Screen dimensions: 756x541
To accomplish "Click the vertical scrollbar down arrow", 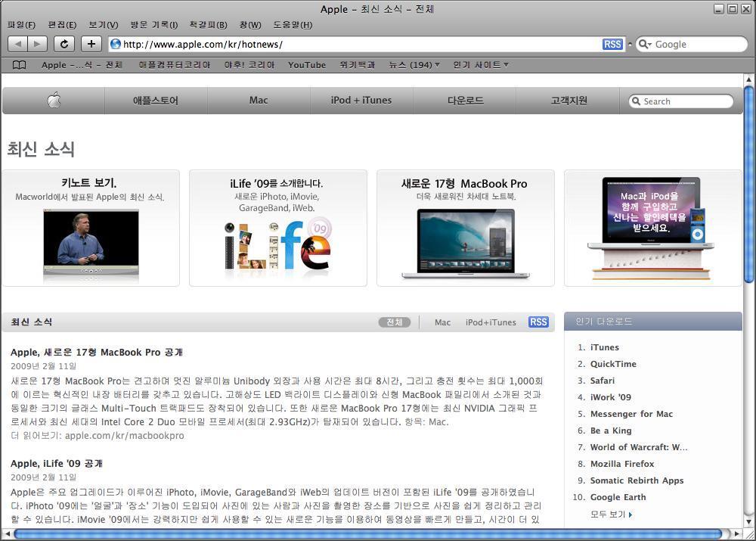I will tap(748, 521).
